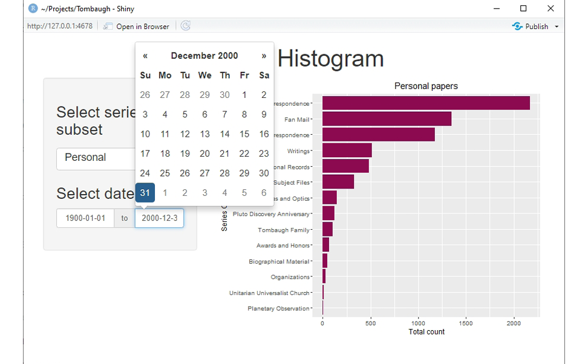Click the refresh icon in the toolbar
Screen dimensions: 588x364
186,26
